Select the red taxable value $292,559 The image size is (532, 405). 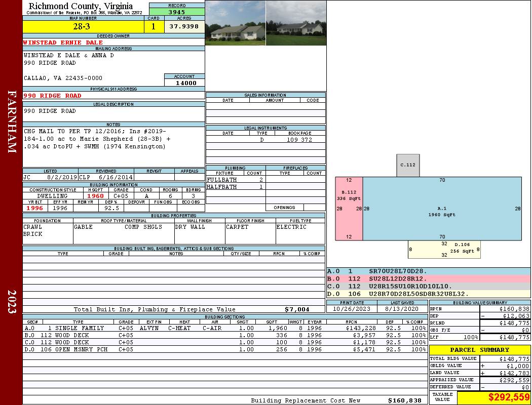(509, 397)
